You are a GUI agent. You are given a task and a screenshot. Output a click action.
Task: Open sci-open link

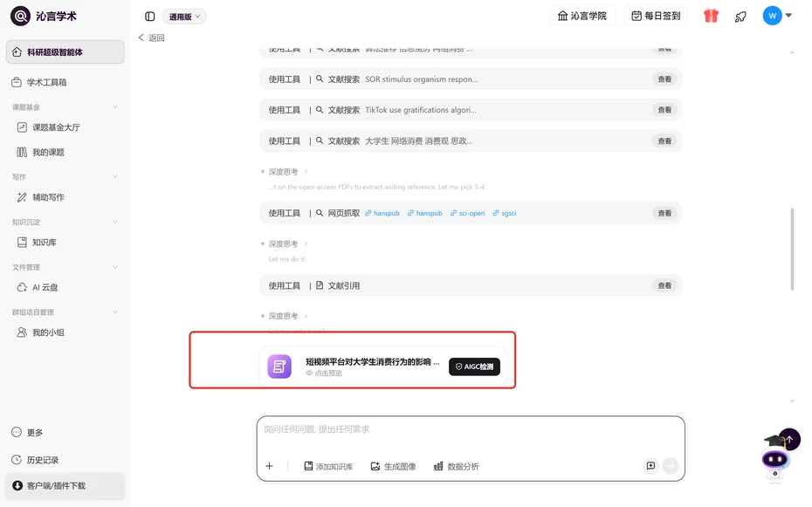467,213
